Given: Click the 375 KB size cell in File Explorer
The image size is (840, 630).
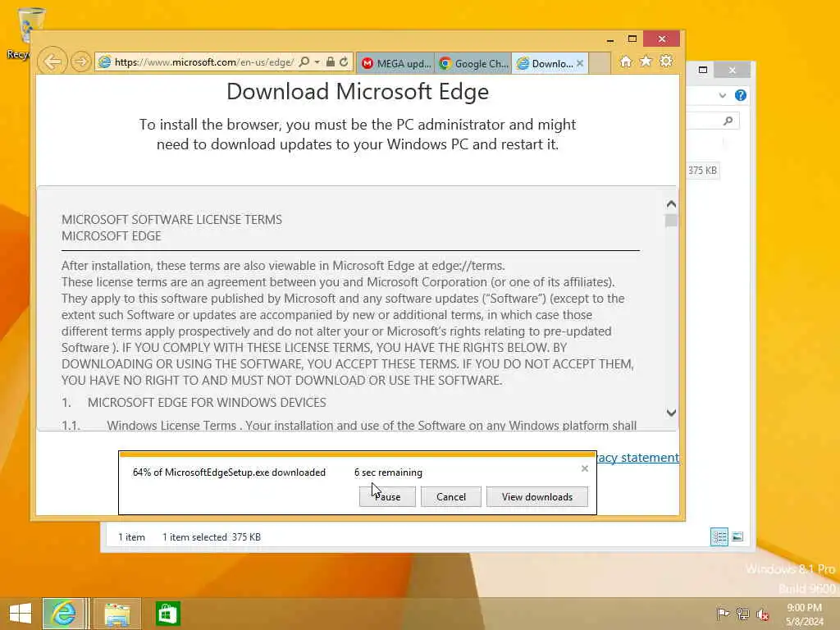Looking at the screenshot, I should [702, 171].
